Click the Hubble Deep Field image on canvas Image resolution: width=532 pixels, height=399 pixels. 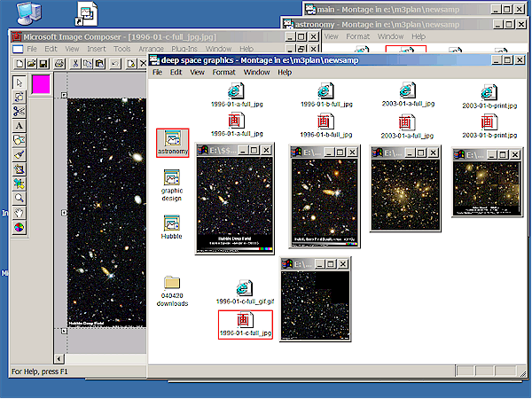coord(106,213)
